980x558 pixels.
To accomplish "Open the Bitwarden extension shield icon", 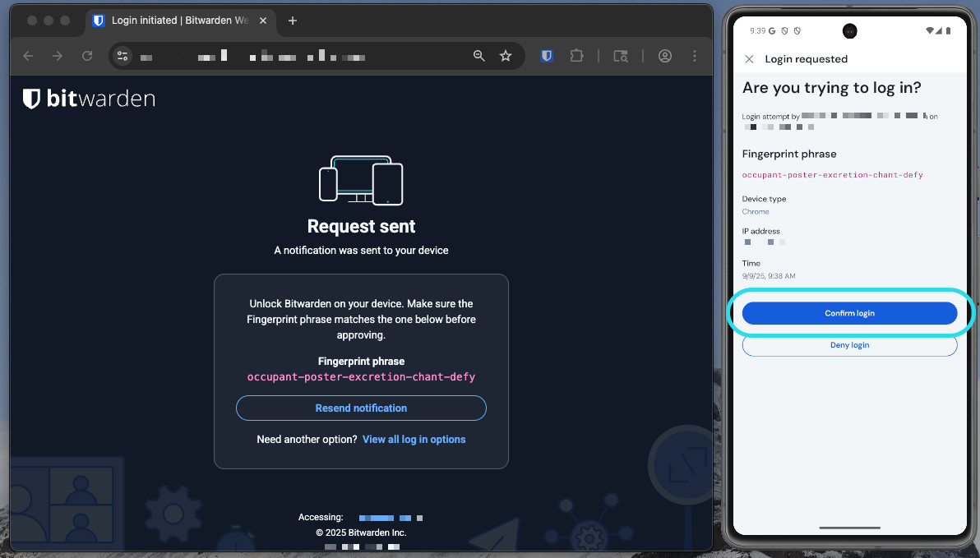I will coord(547,56).
